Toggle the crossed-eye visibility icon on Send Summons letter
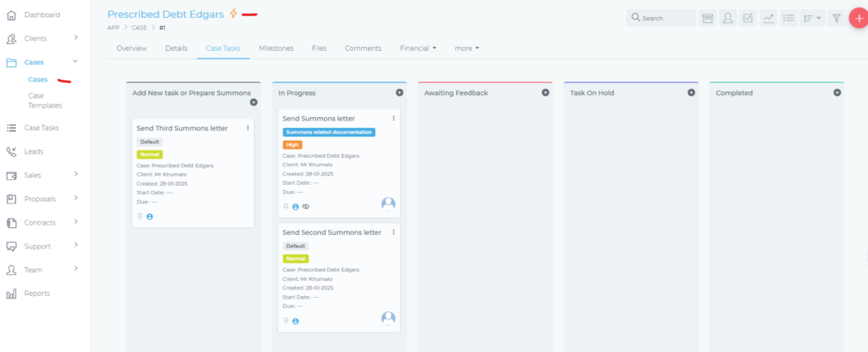868x352 pixels. [306, 207]
